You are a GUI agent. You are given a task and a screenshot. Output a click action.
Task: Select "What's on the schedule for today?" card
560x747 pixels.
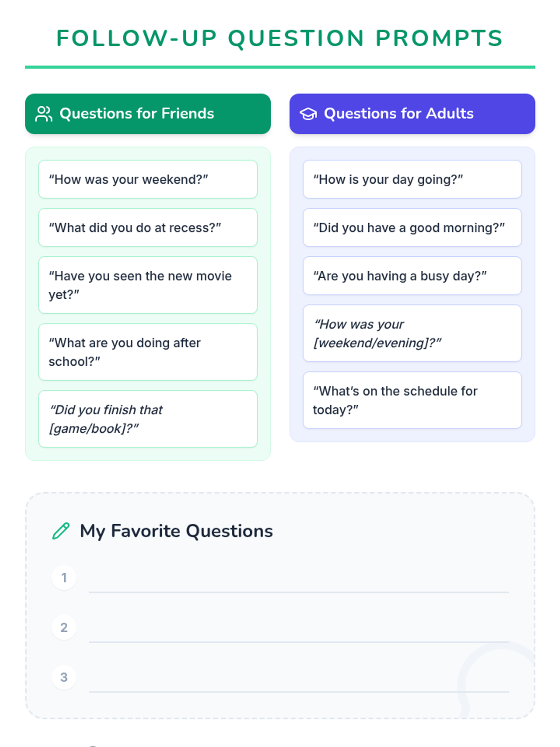[x=412, y=400]
